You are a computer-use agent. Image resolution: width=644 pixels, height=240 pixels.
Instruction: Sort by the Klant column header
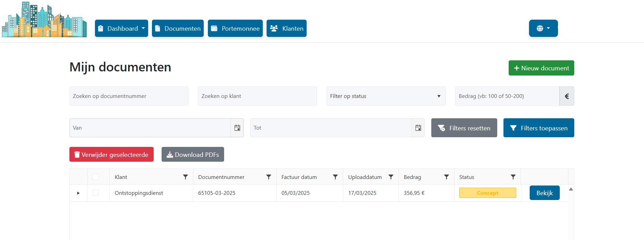tap(121, 177)
